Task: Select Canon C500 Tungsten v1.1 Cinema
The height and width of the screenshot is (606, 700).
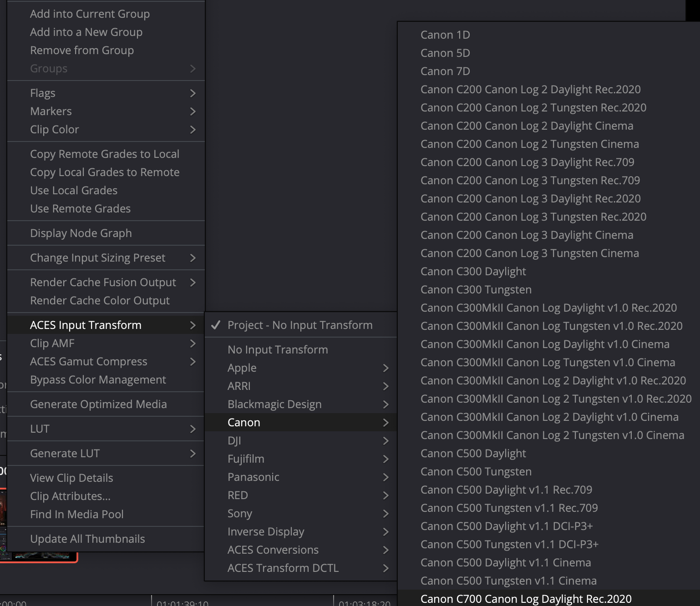Action: tap(548, 581)
